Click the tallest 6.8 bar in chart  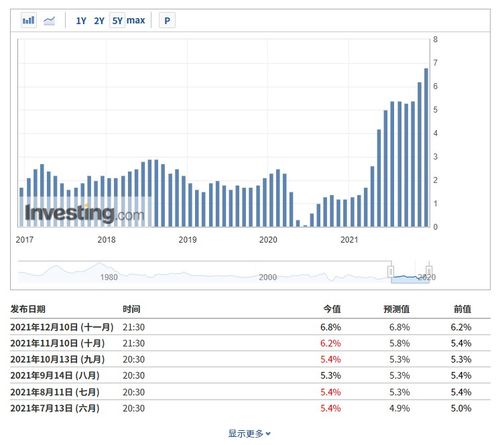coord(426,148)
